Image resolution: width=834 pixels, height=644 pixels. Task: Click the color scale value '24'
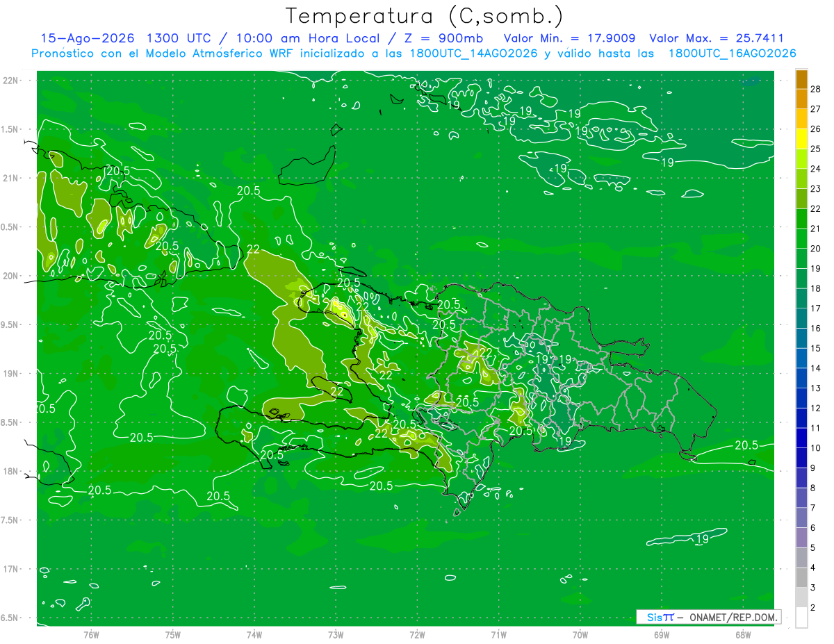pos(816,169)
